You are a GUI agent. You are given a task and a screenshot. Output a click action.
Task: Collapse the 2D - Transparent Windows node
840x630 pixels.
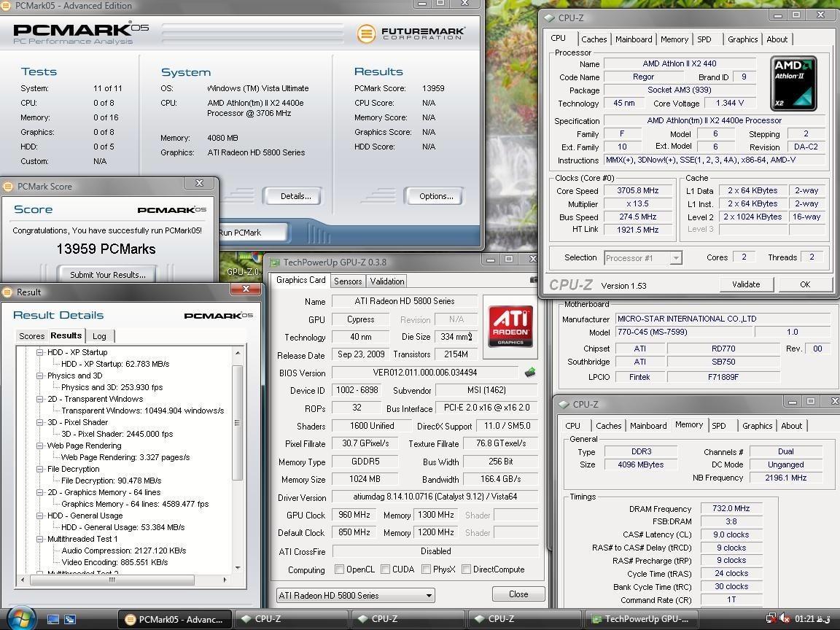(x=39, y=399)
